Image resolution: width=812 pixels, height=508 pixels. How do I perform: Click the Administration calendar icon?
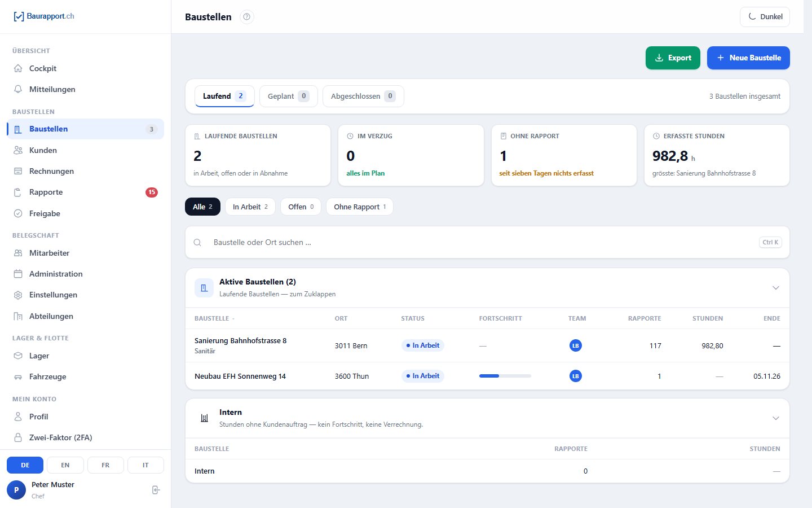tap(18, 274)
